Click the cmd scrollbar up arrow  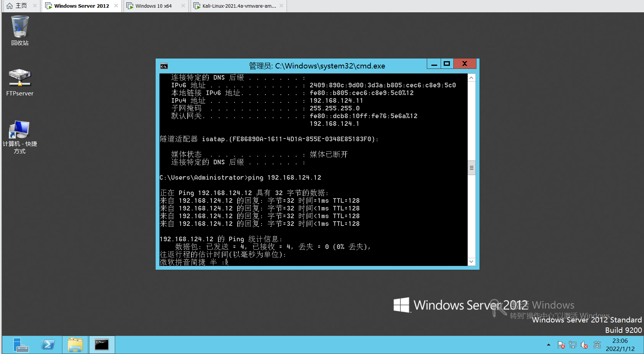coord(471,78)
